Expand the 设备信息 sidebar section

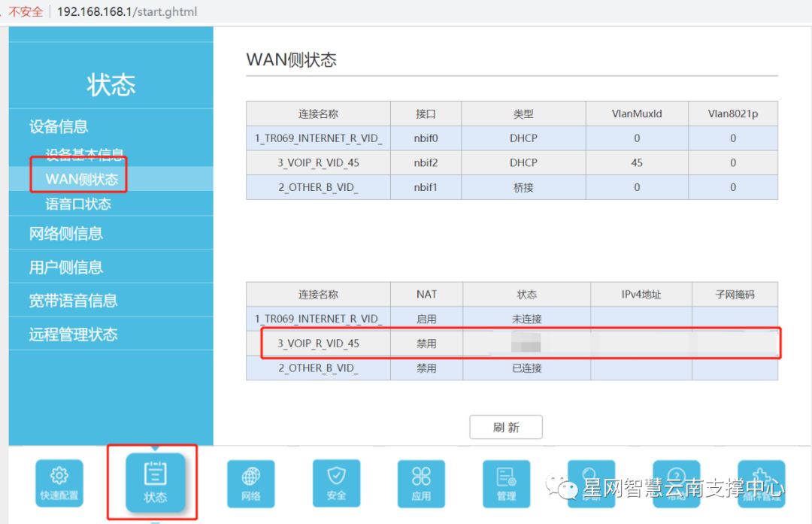click(59, 126)
